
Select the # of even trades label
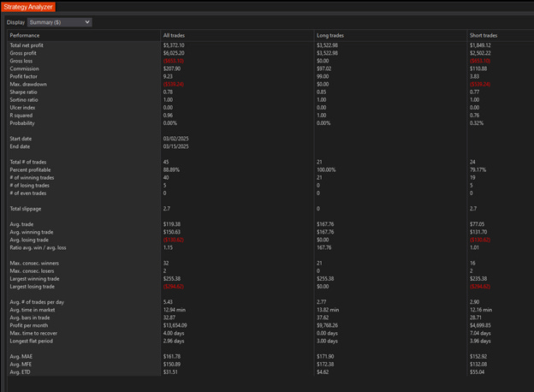(x=28, y=193)
